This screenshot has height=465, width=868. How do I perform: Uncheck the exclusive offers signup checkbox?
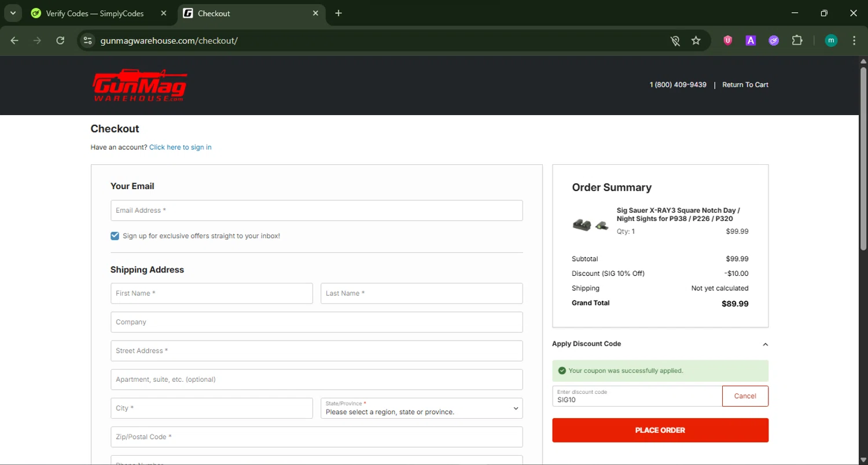[115, 236]
